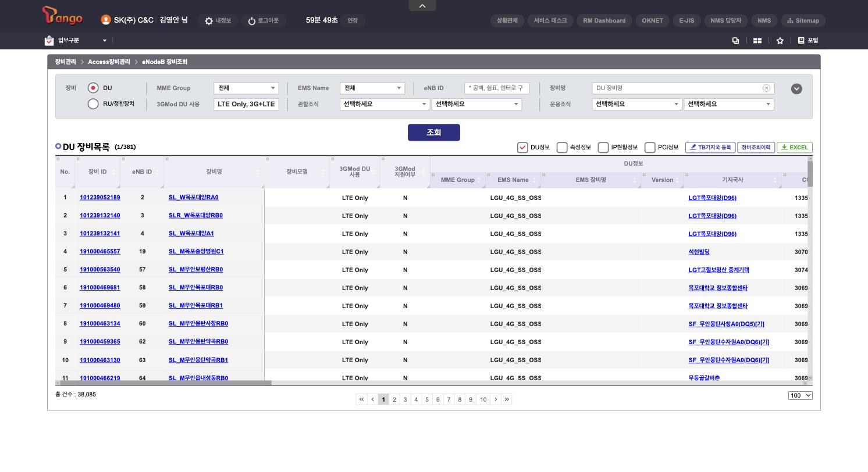Viewport: 868px width, 472px height.
Task: Change rows per page dropdown 100
Action: (801, 395)
